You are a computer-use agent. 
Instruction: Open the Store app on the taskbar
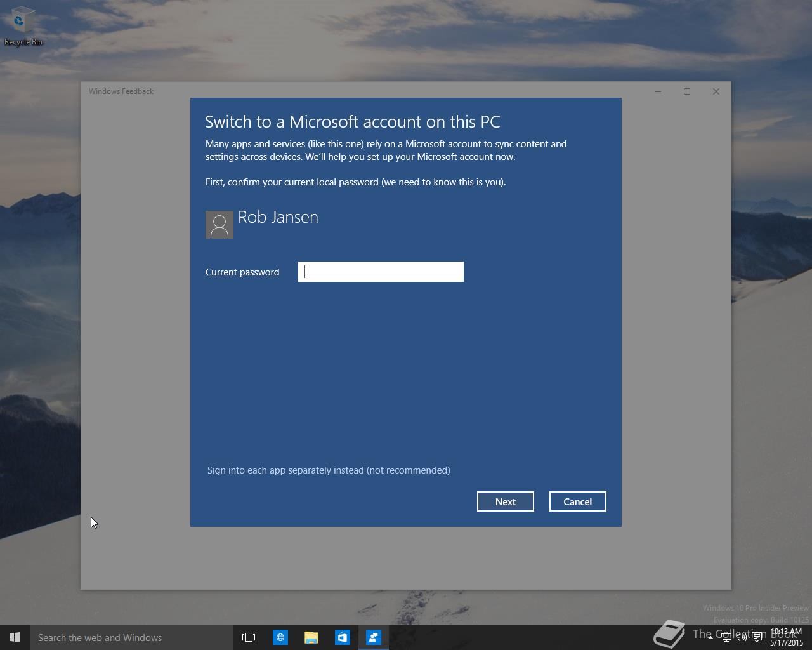pos(342,637)
